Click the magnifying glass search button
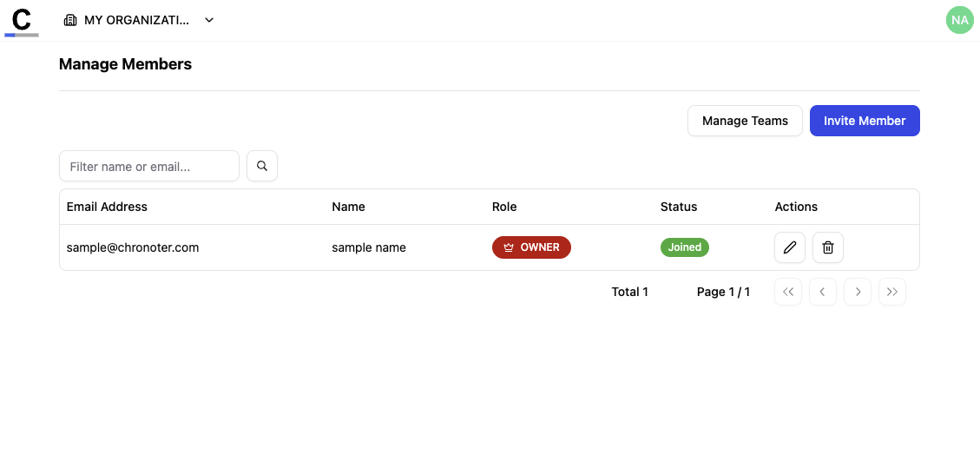Screen dimensions: 980x461 pos(262,166)
